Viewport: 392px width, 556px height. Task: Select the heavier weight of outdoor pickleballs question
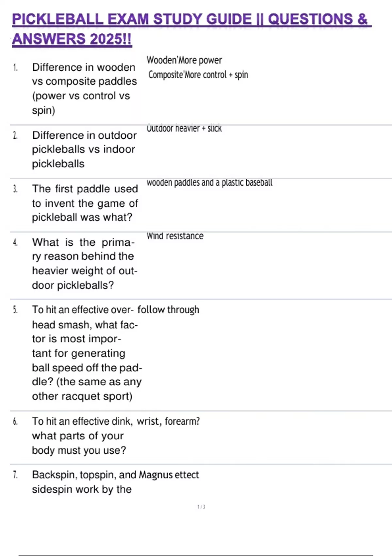coord(84,264)
